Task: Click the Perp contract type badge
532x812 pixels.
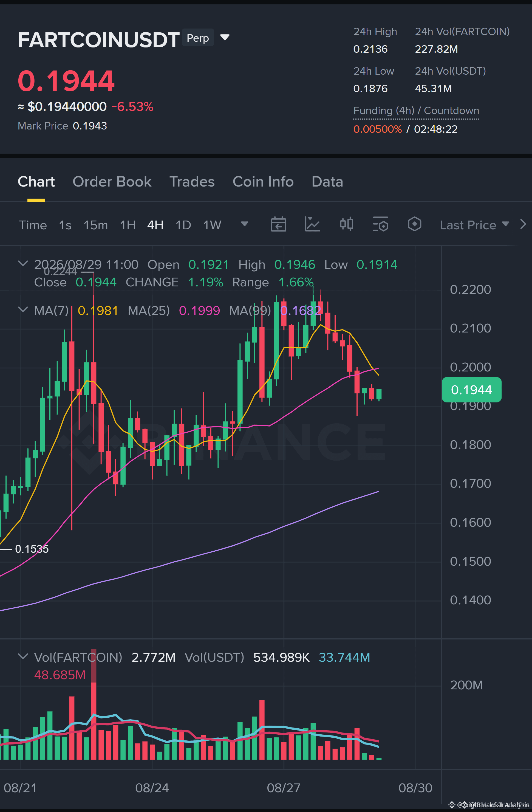Action: tap(198, 38)
